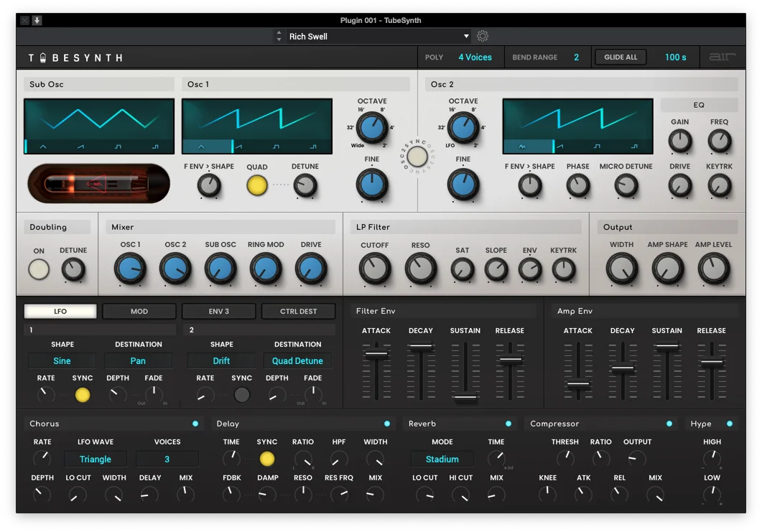Open the Rich Swell preset dropdown
The width and height of the screenshot is (762, 532).
[378, 37]
